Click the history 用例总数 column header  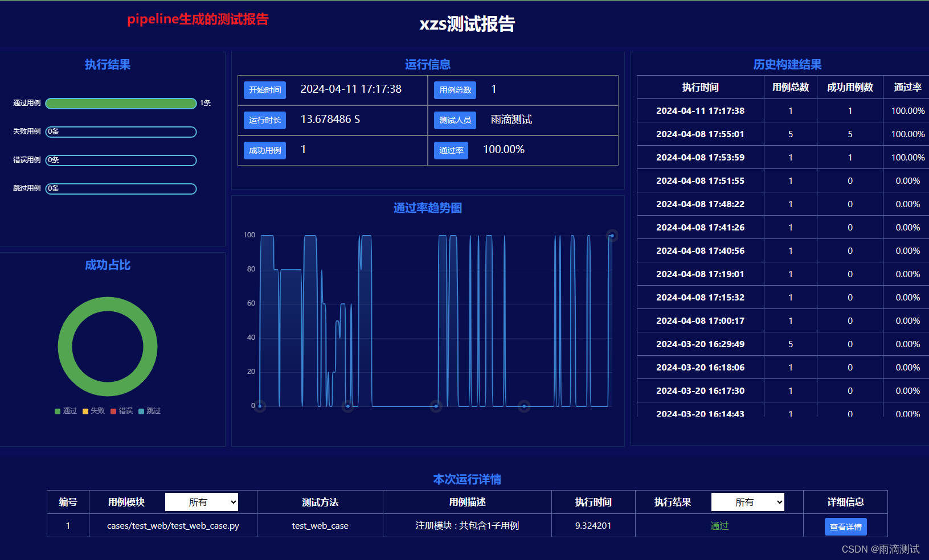tap(791, 87)
